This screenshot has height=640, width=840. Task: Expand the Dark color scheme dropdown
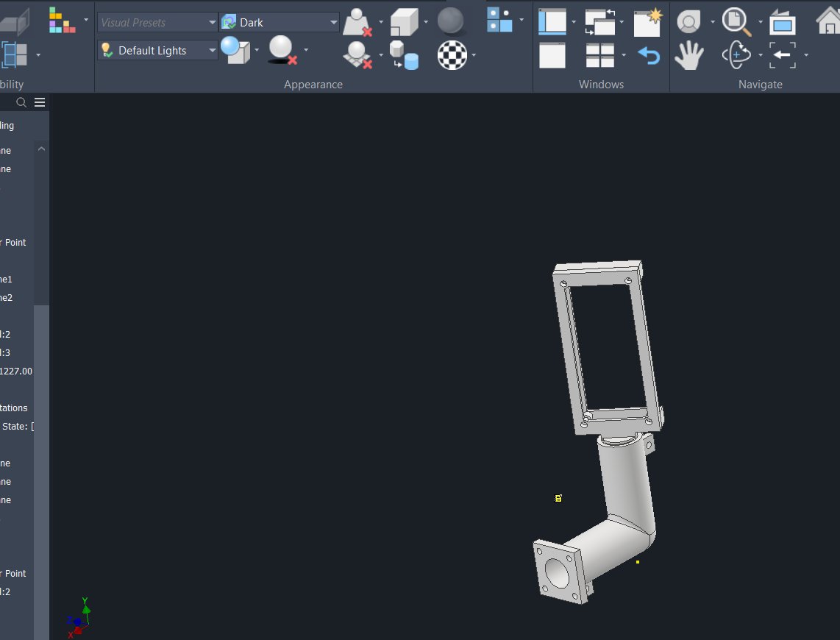pos(279,23)
